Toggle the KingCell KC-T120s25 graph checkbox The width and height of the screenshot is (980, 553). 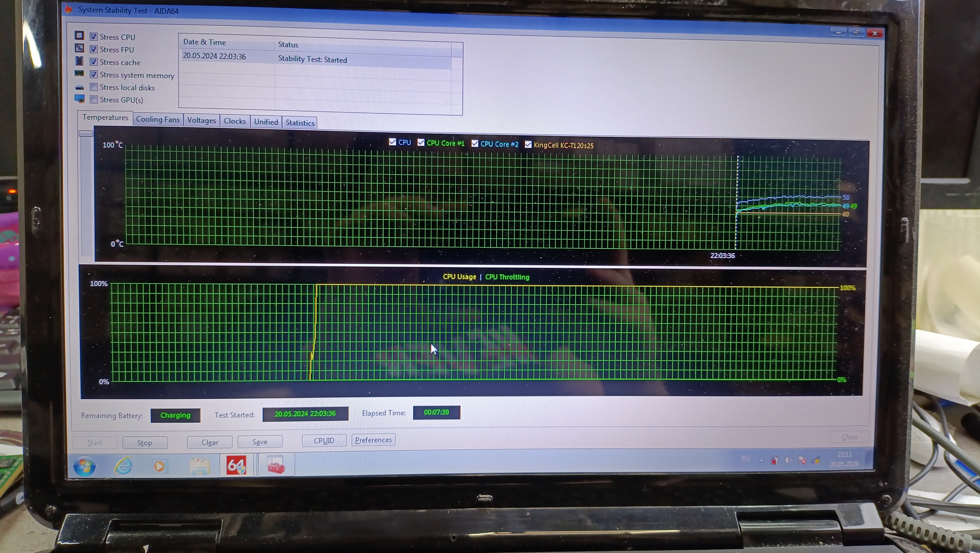coord(528,144)
